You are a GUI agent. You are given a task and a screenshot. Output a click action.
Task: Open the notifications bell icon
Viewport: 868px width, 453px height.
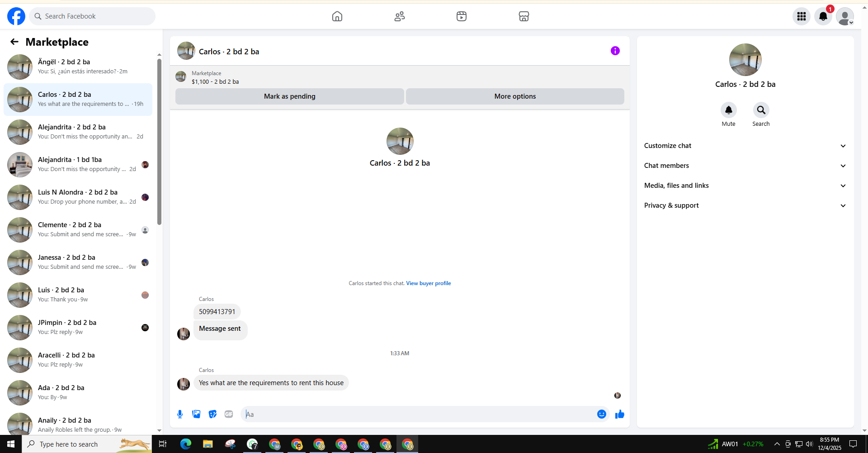[823, 16]
